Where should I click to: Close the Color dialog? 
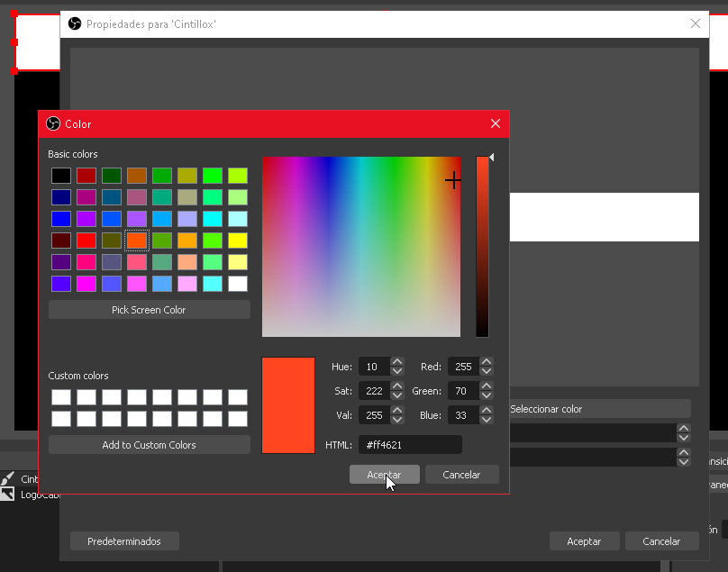coord(496,123)
